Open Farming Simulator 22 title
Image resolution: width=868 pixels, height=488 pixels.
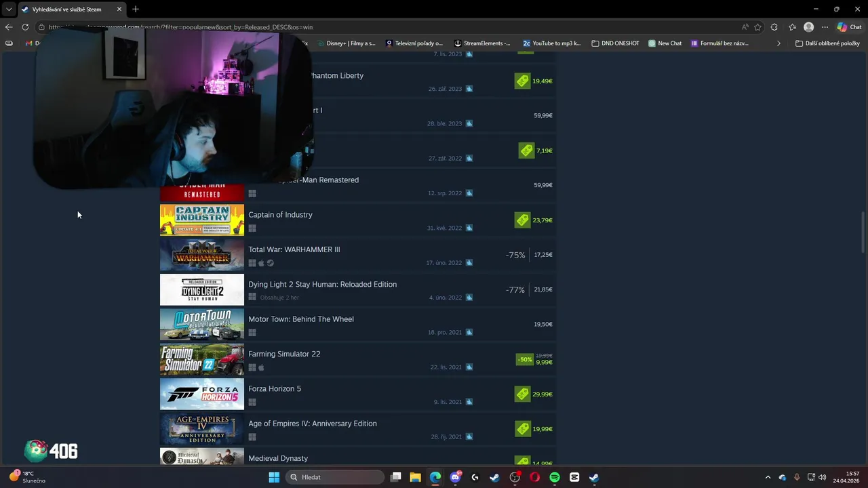coord(284,354)
